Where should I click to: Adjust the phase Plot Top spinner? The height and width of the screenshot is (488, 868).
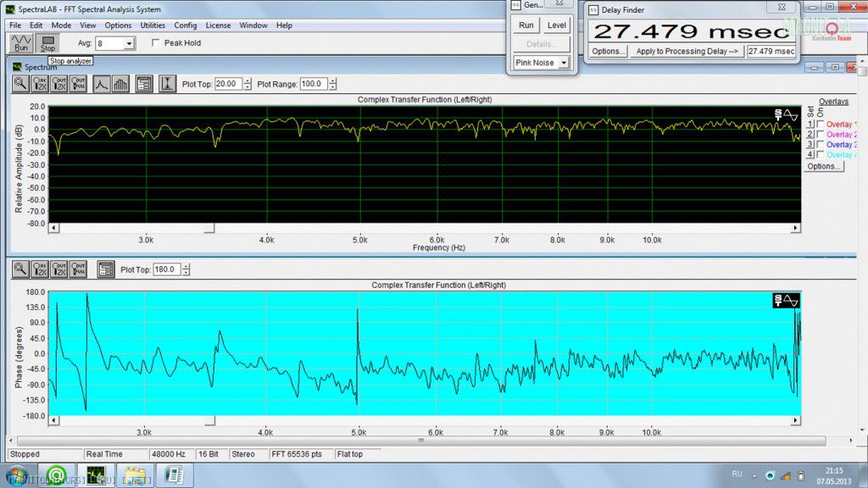[x=186, y=269]
